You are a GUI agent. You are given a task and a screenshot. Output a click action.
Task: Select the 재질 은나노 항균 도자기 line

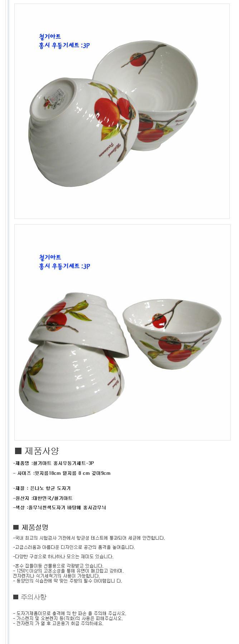point(42,488)
